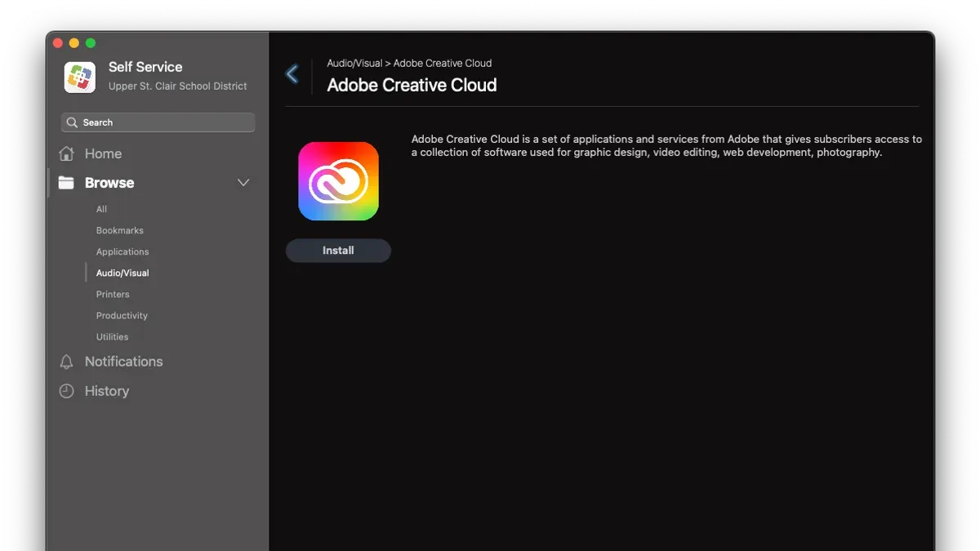Open the Productivity category
The width and height of the screenshot is (980, 551).
click(122, 315)
